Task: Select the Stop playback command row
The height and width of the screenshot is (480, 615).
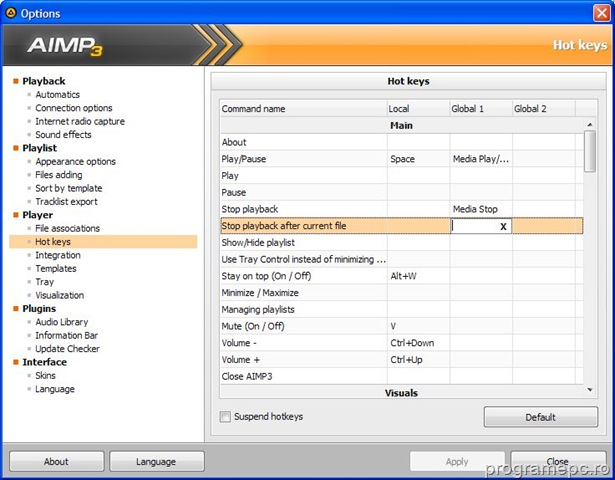Action: (x=402, y=209)
